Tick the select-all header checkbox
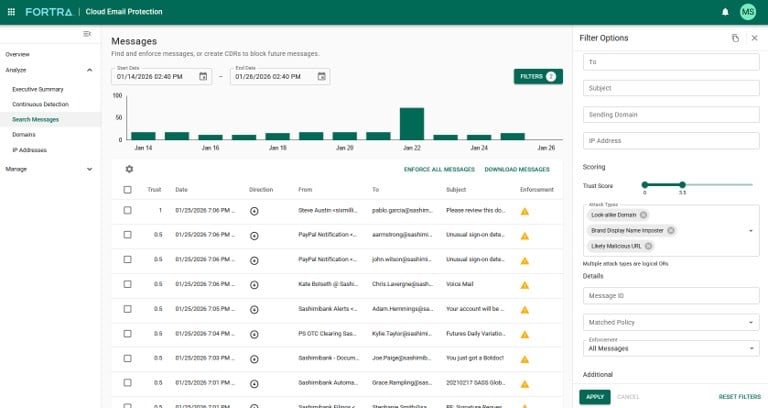 (127, 189)
